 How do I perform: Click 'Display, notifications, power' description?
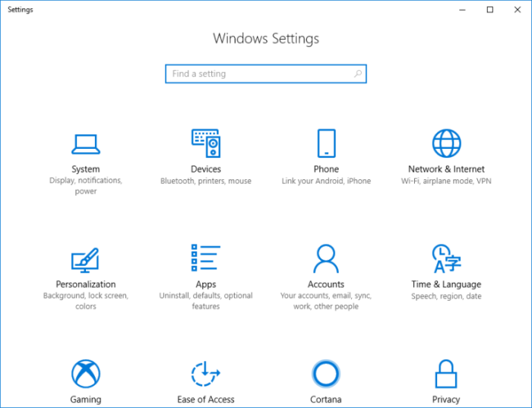point(86,185)
